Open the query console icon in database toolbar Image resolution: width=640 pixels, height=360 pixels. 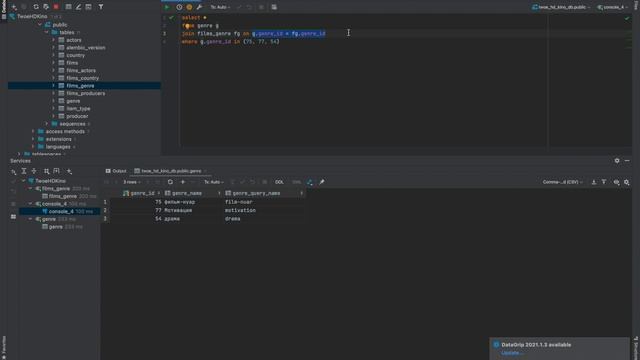89,7
